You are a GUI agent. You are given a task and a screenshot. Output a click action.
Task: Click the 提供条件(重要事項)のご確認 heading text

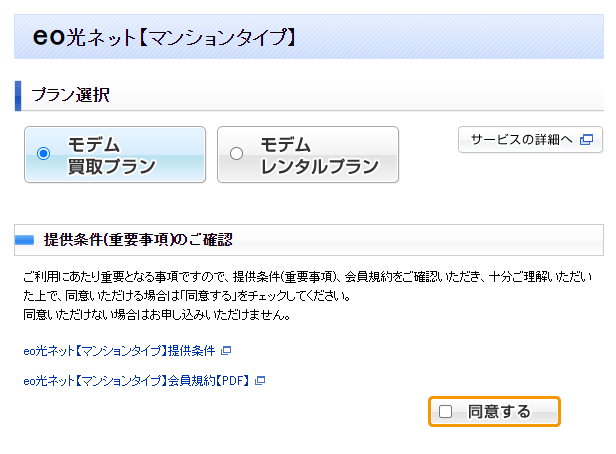pyautogui.click(x=138, y=240)
